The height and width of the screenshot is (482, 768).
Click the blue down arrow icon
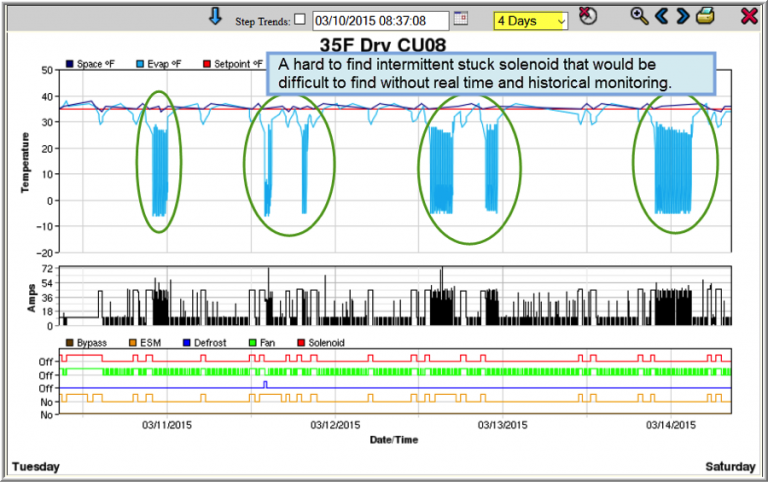click(215, 17)
